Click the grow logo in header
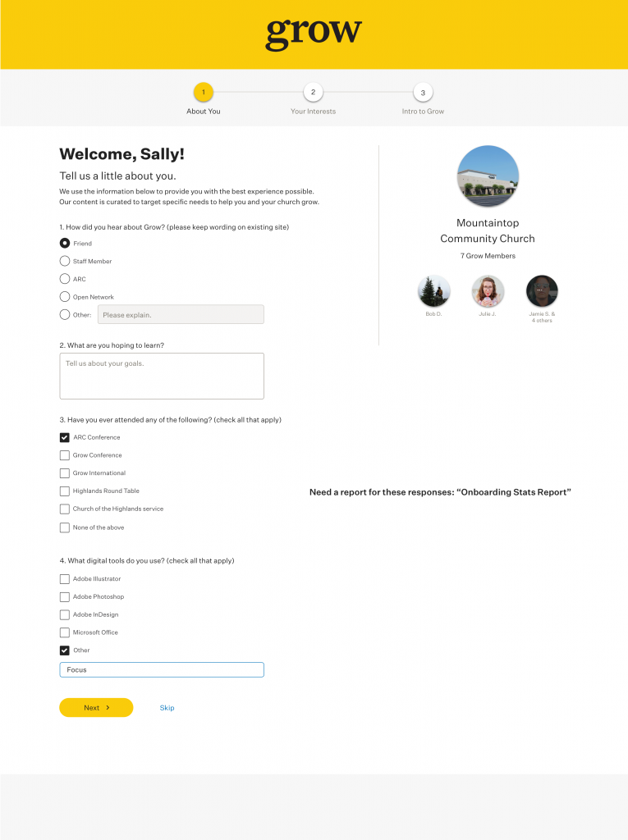The image size is (628, 840). [x=314, y=34]
